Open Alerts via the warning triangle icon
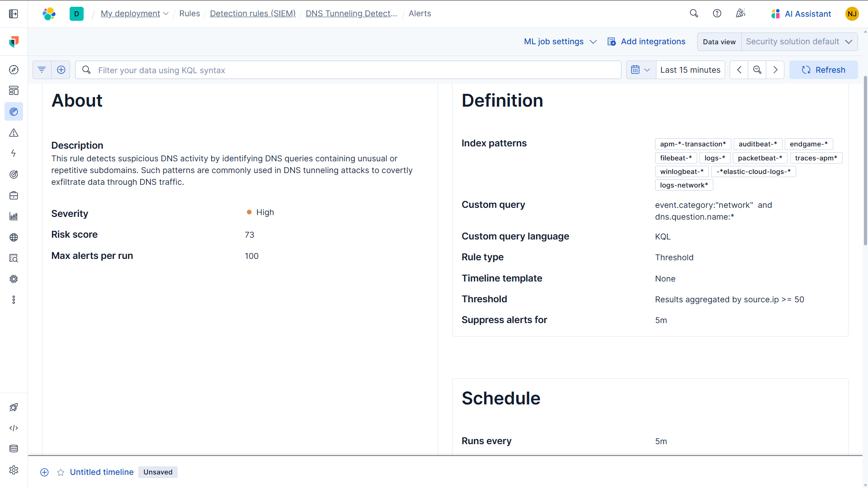 click(x=14, y=133)
